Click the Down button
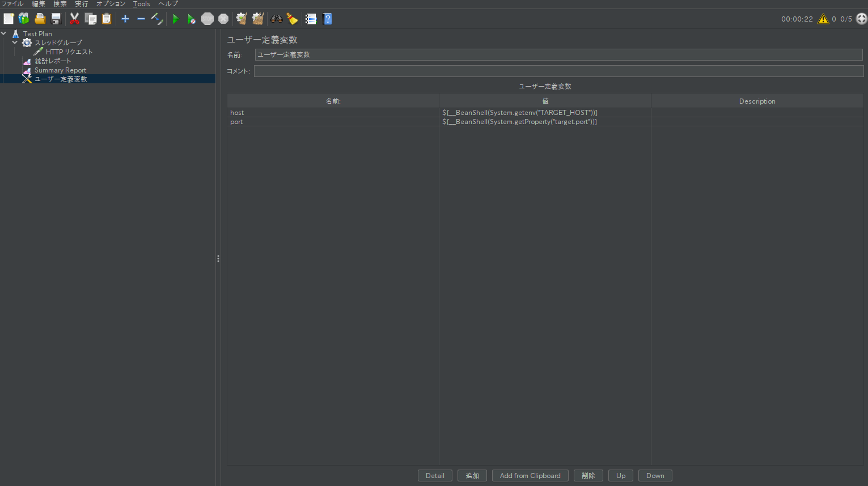 click(655, 476)
